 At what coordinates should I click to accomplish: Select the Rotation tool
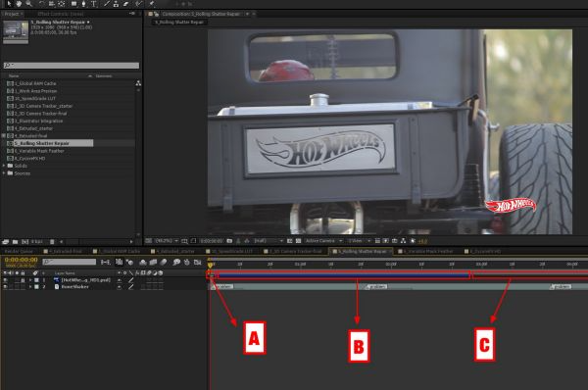pyautogui.click(x=41, y=3)
